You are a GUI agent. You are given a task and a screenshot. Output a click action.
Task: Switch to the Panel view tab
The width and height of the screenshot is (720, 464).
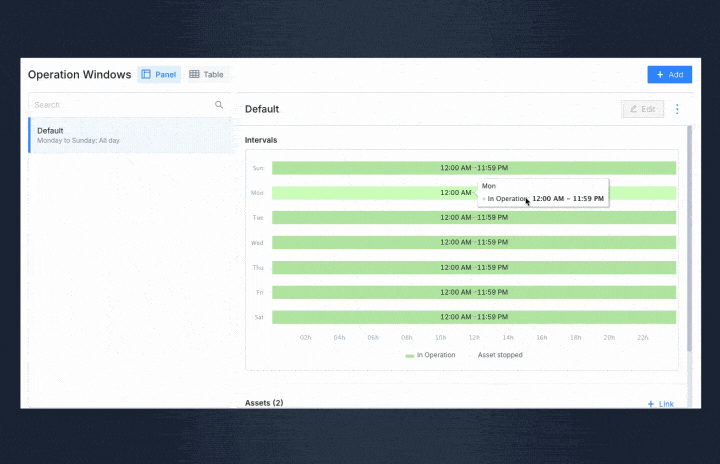coord(159,74)
